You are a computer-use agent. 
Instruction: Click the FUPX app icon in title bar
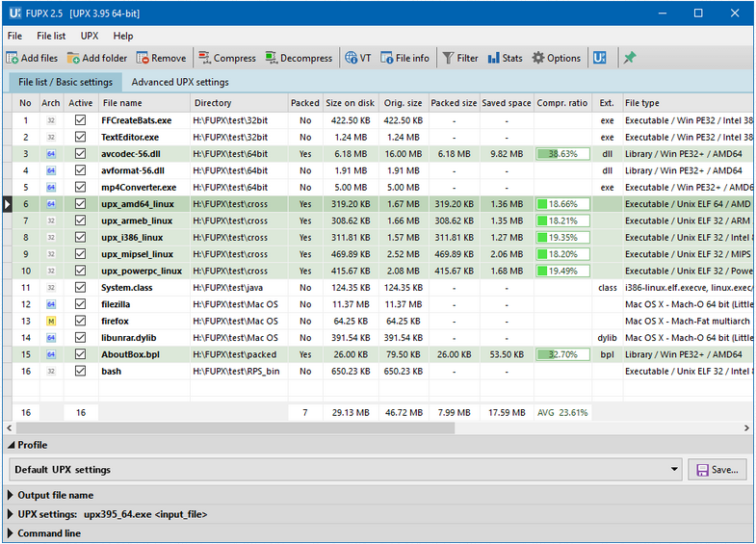click(x=15, y=13)
